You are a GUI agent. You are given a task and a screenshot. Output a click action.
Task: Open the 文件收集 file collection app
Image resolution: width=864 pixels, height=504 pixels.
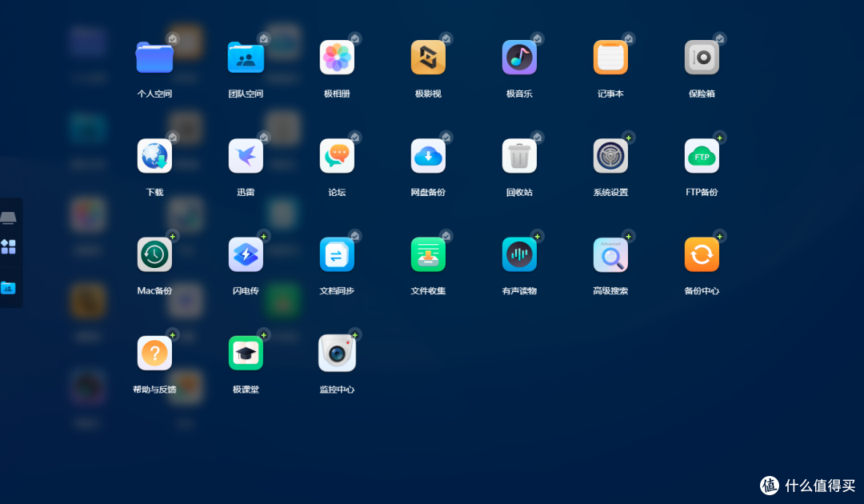[428, 254]
